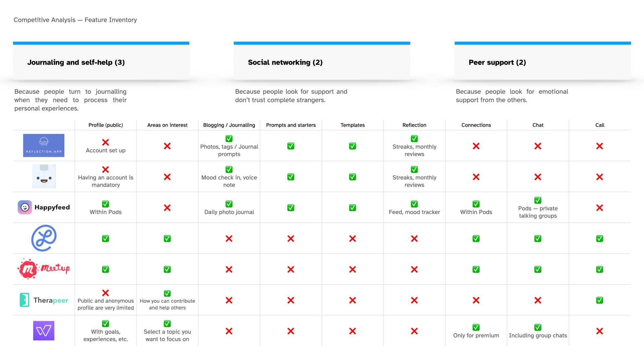The image size is (644, 362).
Task: Click the Meetup logo
Action: point(44,269)
